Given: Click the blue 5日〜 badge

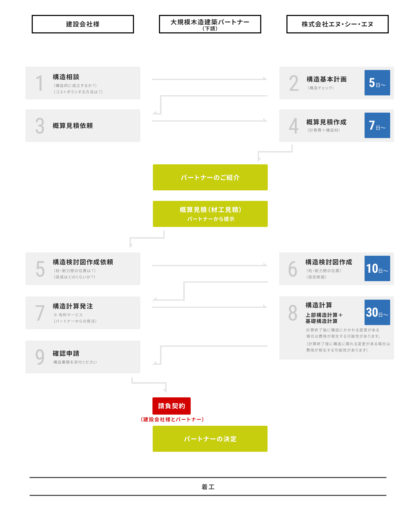Looking at the screenshot, I should point(377,83).
